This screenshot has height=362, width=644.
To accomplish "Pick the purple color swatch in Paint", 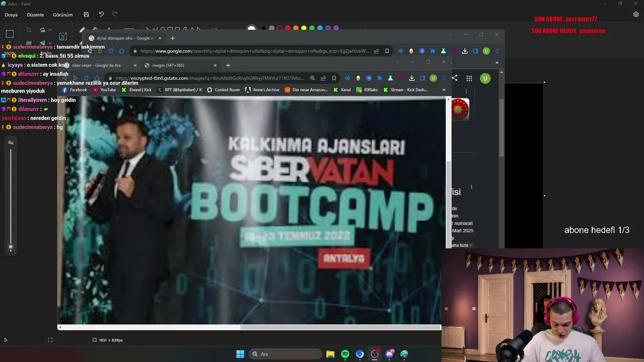I will [x=336, y=28].
